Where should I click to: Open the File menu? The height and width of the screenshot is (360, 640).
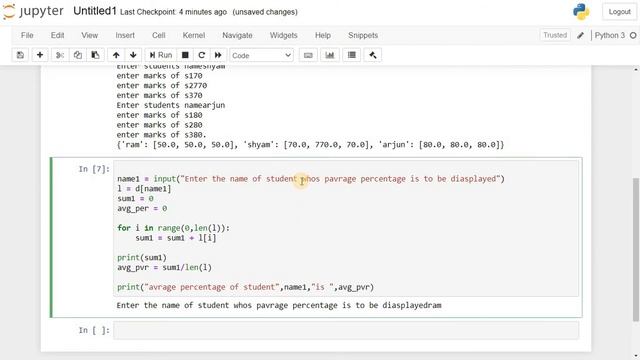(27, 35)
